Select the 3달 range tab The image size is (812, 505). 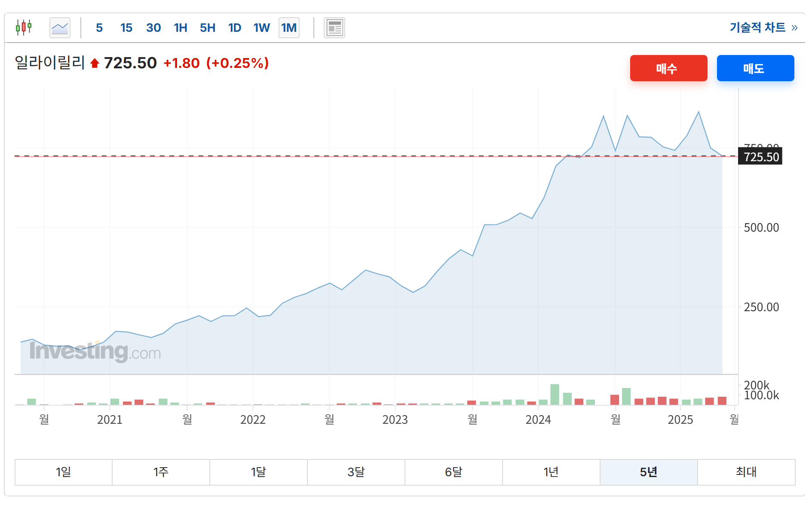point(356,472)
